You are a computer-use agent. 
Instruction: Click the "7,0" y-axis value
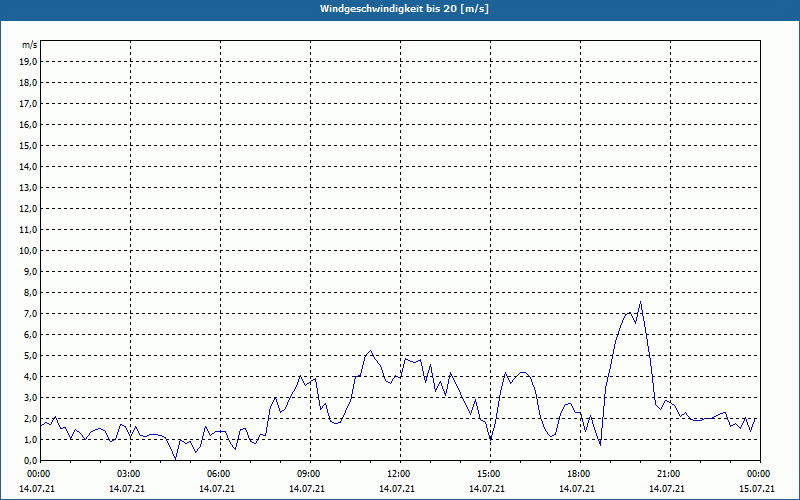(x=30, y=313)
